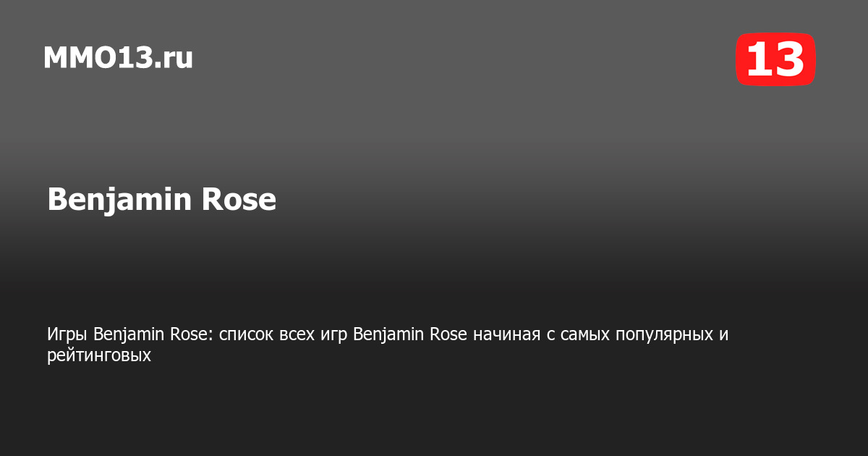Click the letter "и" ending the first description line
Viewport: 868px width, 456px height.
pyautogui.click(x=724, y=335)
